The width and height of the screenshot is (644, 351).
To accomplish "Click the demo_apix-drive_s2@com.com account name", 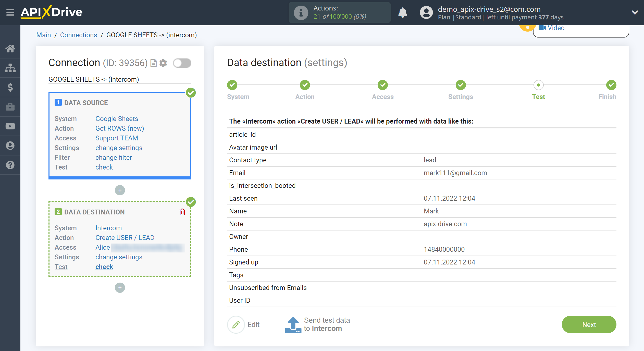I will tap(489, 9).
